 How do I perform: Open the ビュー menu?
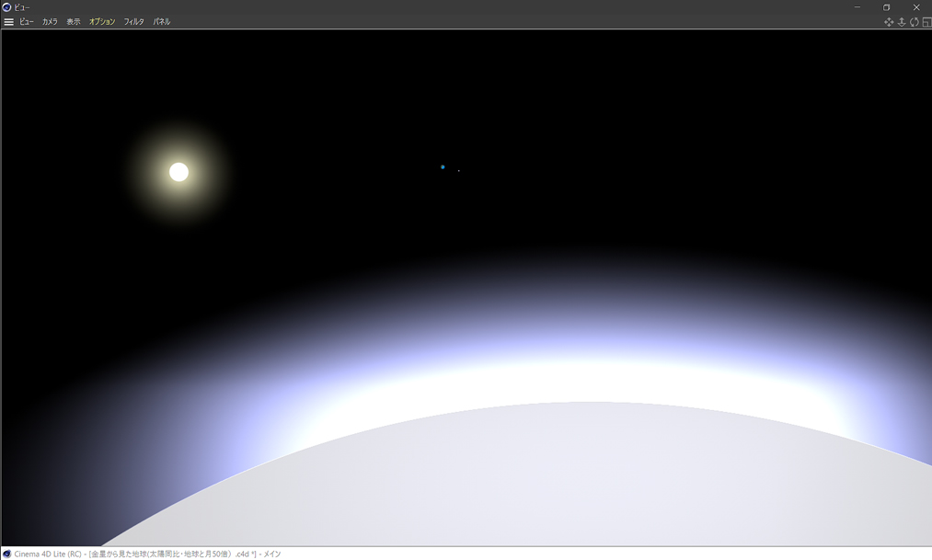click(27, 22)
